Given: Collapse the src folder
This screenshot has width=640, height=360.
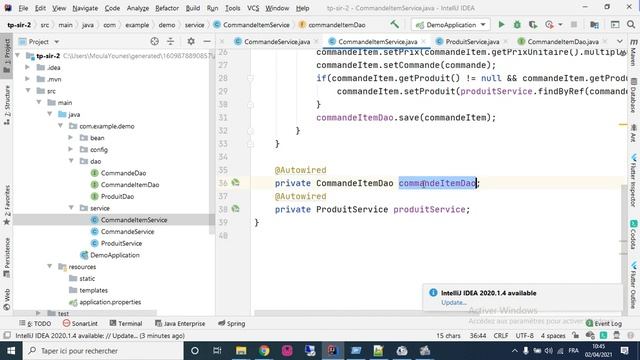Looking at the screenshot, I should pyautogui.click(x=28, y=91).
